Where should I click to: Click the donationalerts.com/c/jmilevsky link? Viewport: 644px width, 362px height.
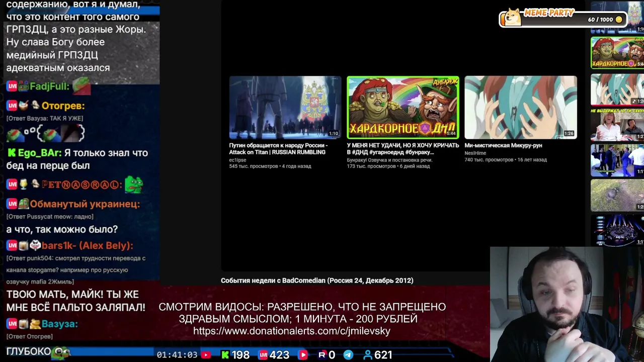point(292,331)
